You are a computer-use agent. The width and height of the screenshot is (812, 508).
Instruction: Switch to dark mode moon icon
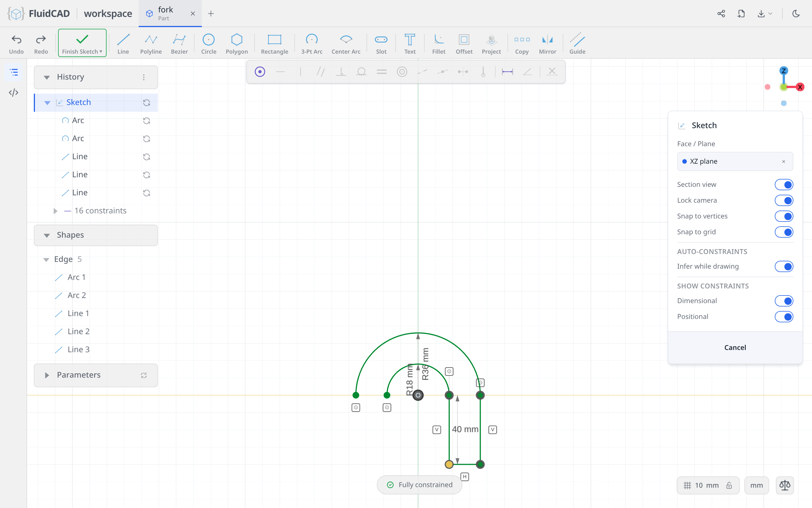pyautogui.click(x=796, y=14)
